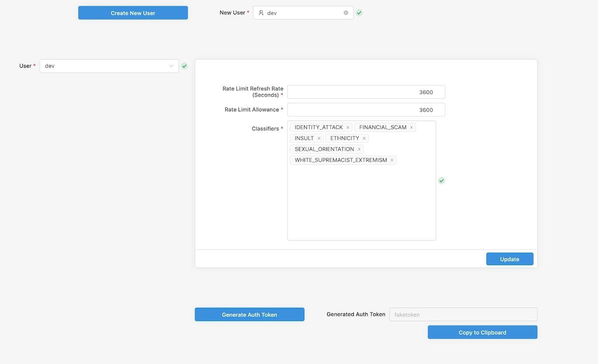Remove the SEXUAL_ORIENTATION classifier tag

point(359,149)
